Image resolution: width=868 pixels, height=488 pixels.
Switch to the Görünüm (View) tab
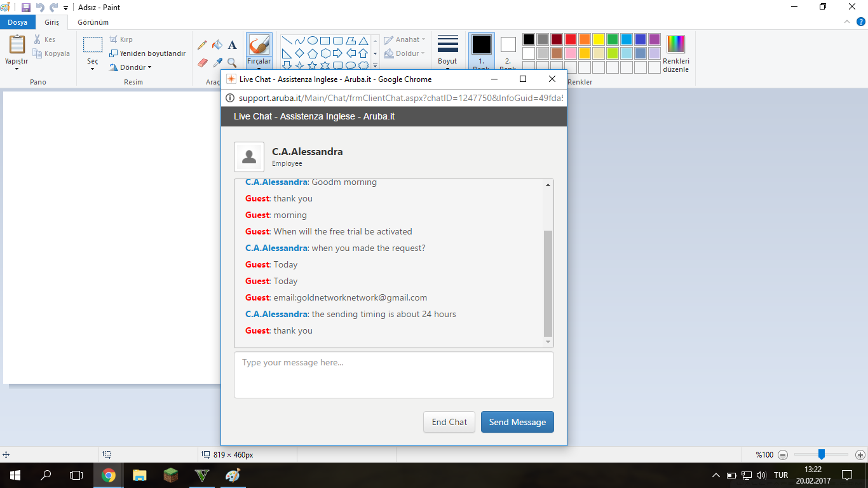(93, 22)
